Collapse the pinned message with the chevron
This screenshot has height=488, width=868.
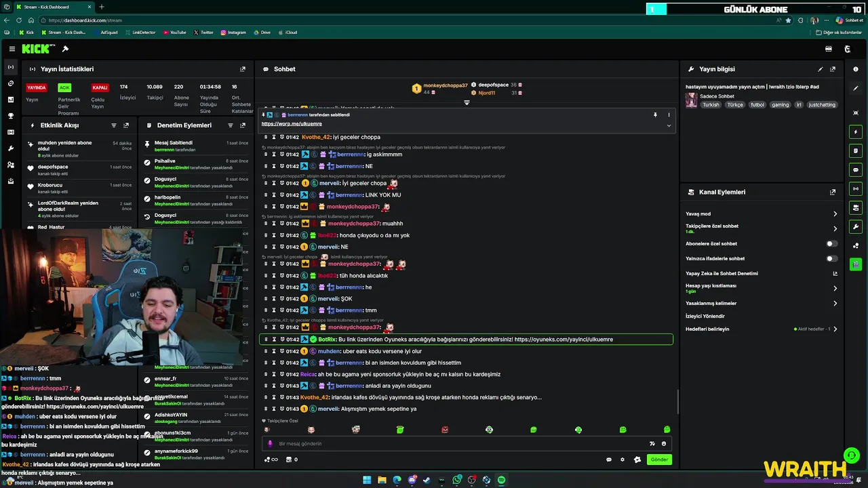click(x=669, y=125)
